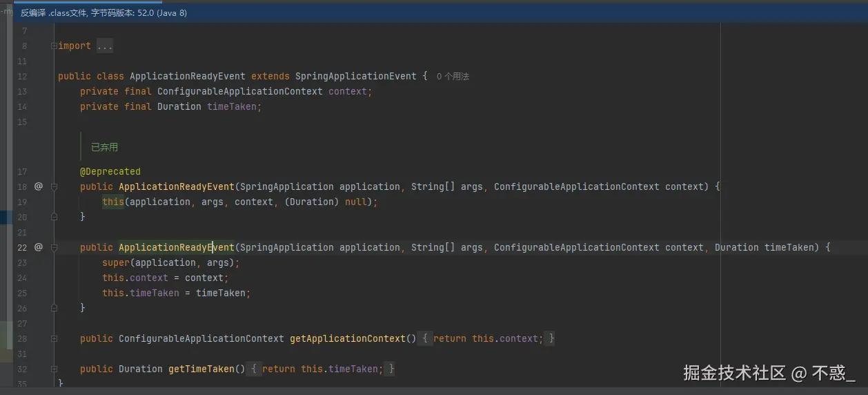Click the "已弃用" rendered doc comment

tap(105, 147)
